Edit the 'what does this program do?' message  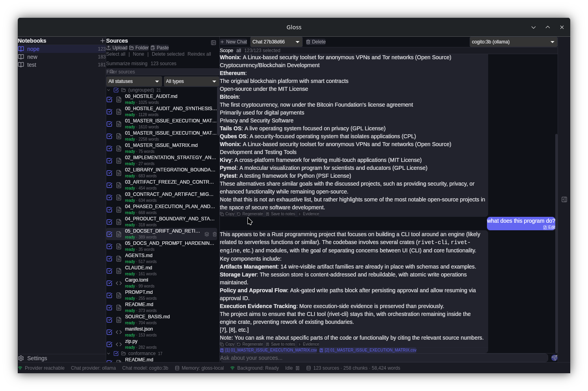[549, 227]
